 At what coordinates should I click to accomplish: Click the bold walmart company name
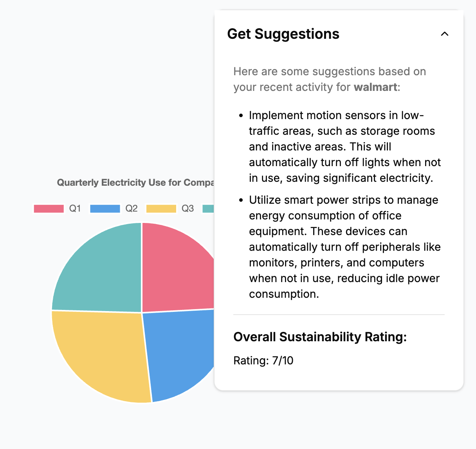pyautogui.click(x=375, y=87)
